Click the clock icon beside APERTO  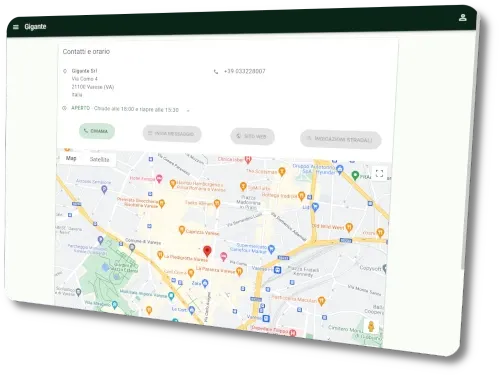click(x=64, y=108)
